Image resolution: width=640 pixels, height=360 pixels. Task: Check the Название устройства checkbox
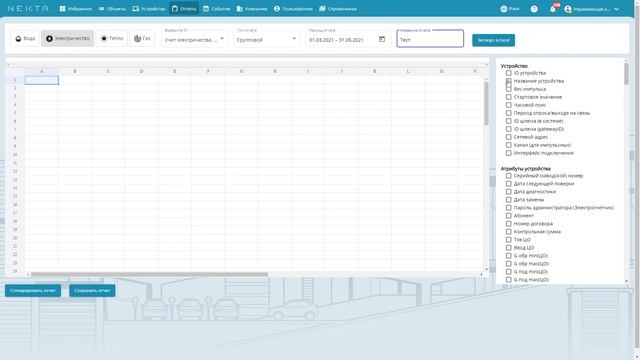[x=509, y=81]
